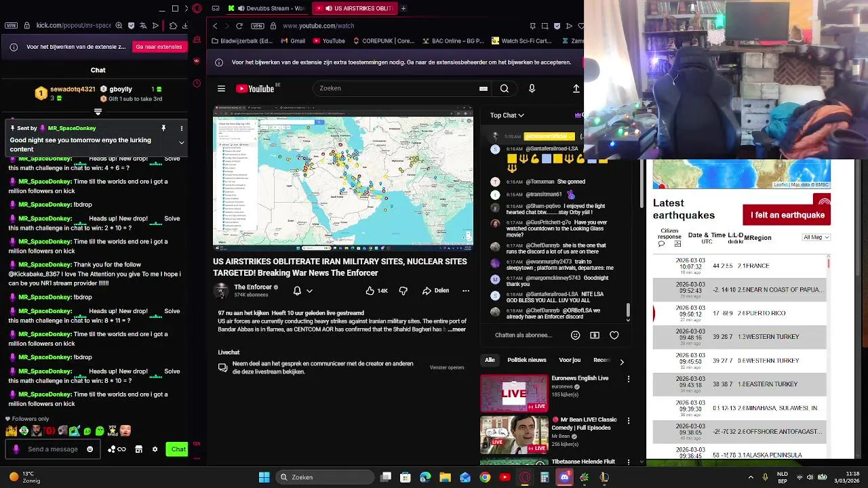Click the Send a message field
The height and width of the screenshot is (488, 868).
[x=53, y=449]
